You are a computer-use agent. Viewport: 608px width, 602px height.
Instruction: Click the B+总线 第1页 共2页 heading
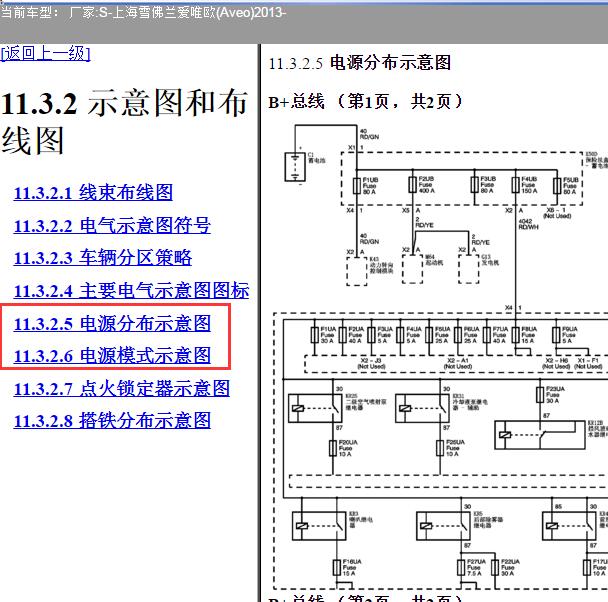click(x=365, y=102)
